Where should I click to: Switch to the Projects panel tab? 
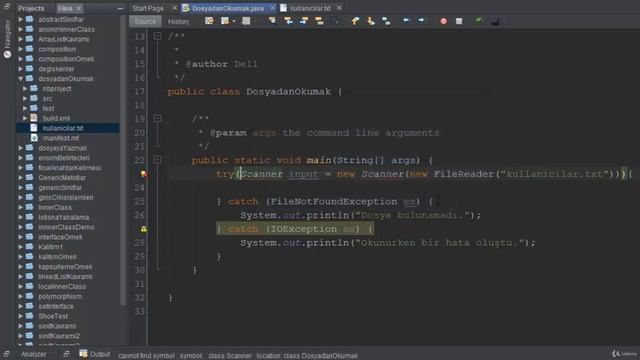tap(31, 8)
